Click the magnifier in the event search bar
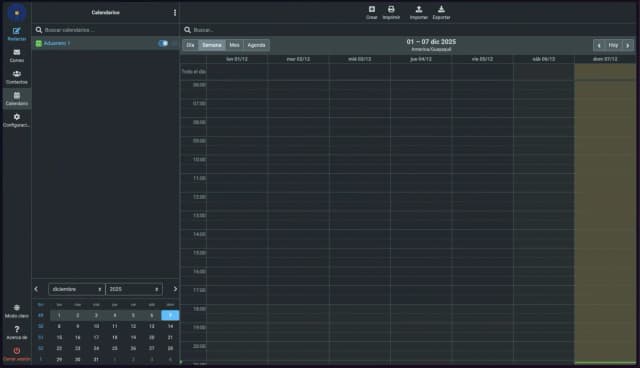The height and width of the screenshot is (368, 640). (187, 30)
